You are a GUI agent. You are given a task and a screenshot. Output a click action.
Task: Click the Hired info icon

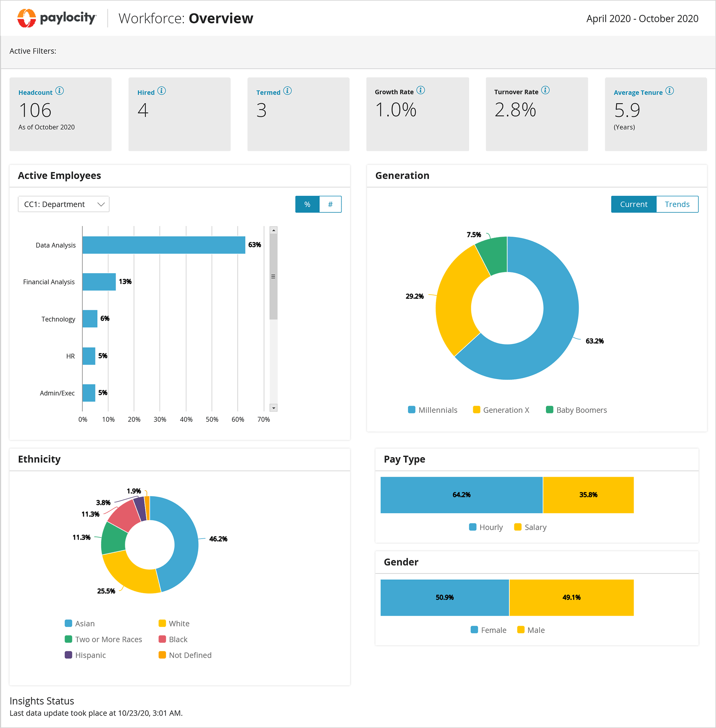point(161,91)
